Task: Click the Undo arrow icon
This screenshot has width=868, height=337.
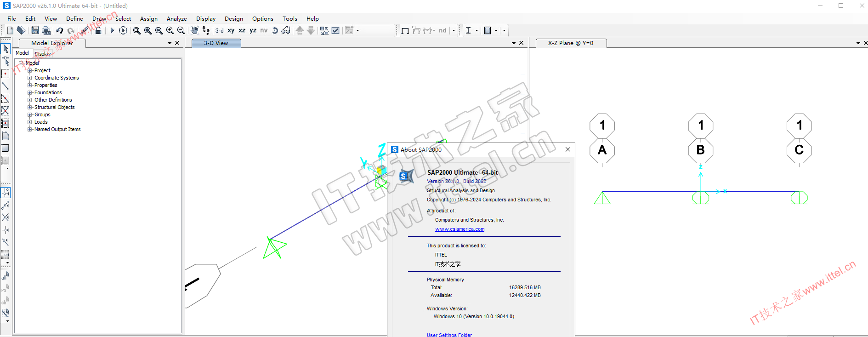Action: click(59, 30)
